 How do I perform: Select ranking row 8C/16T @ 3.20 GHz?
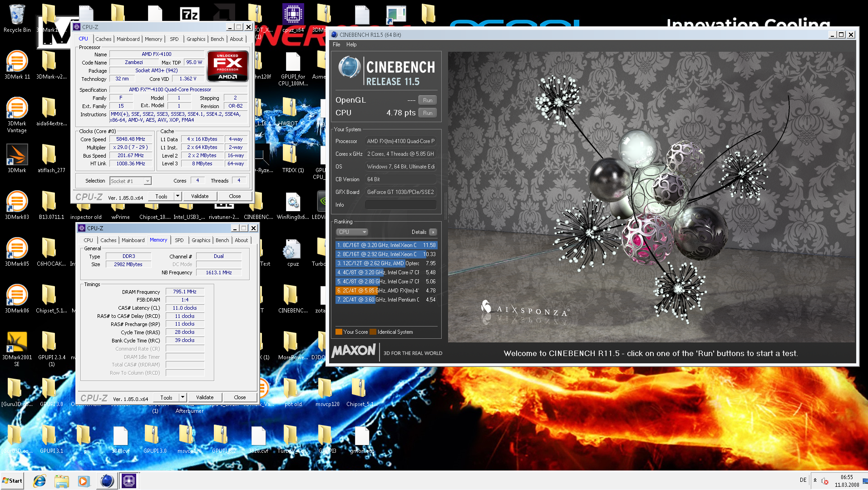[x=386, y=245]
